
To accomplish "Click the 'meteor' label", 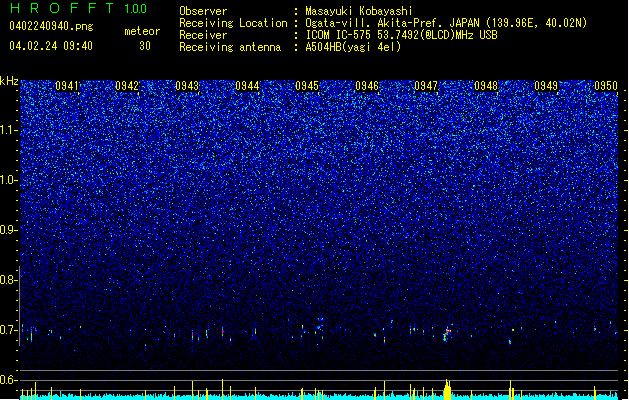I will pyautogui.click(x=142, y=31).
